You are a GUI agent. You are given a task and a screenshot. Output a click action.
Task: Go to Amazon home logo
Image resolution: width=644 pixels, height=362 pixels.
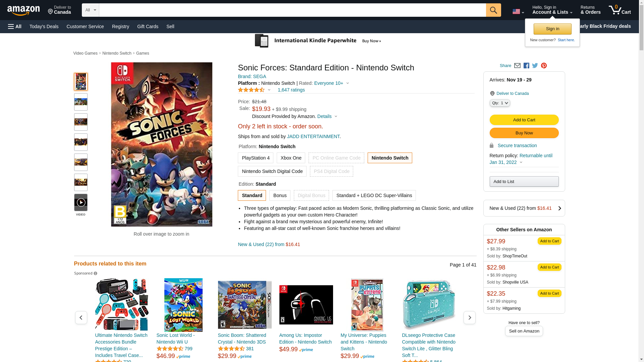coord(23,11)
